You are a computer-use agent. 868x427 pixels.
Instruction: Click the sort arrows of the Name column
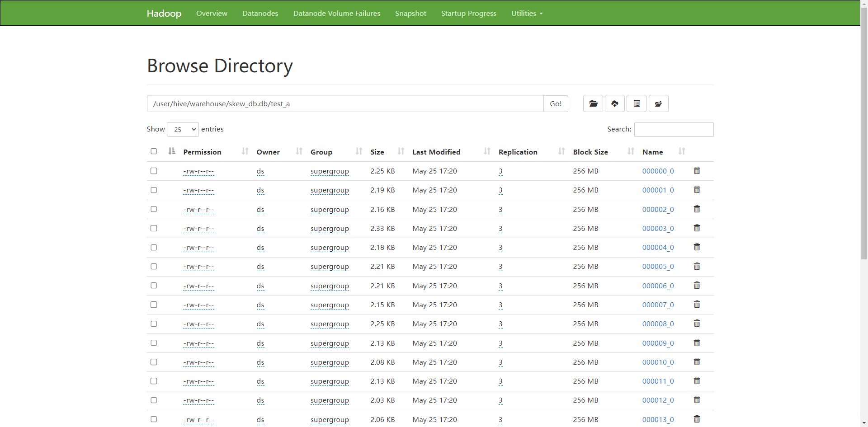682,151
